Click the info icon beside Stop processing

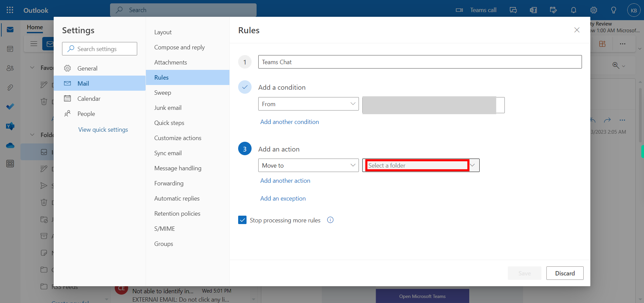tap(330, 220)
